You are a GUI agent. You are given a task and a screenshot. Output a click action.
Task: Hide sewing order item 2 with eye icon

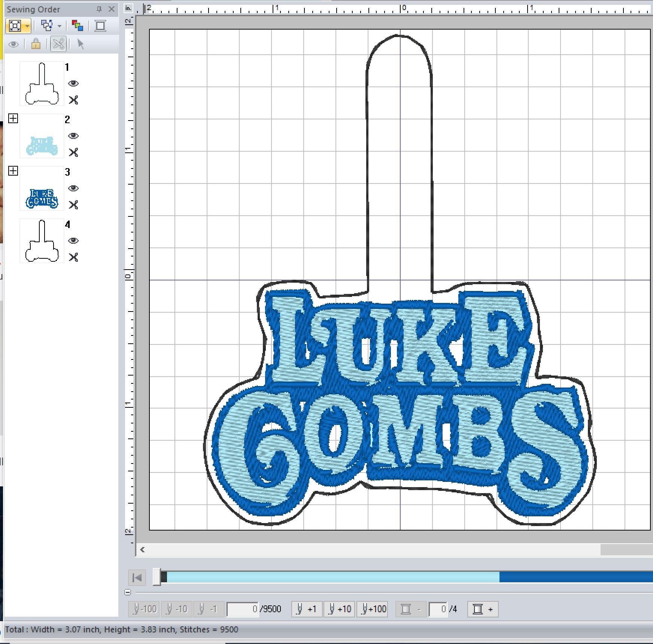click(73, 136)
